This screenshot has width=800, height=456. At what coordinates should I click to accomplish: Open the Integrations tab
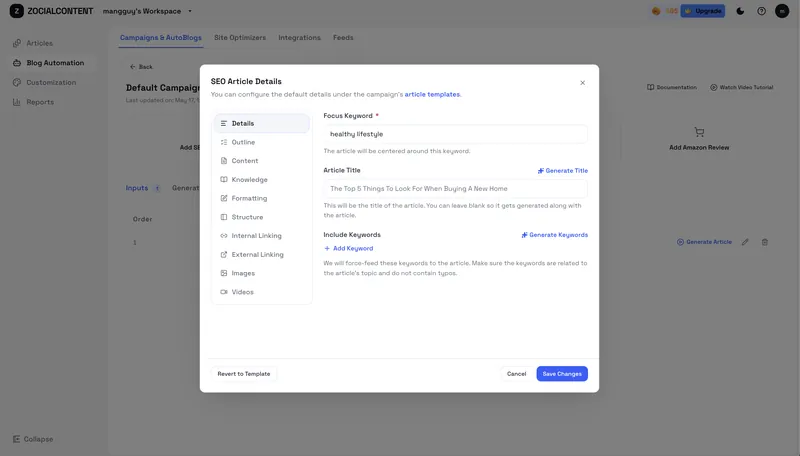299,38
